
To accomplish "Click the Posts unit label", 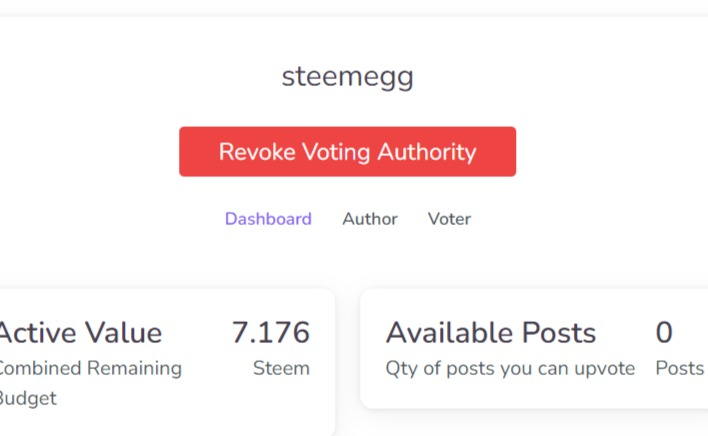I will [x=680, y=368].
